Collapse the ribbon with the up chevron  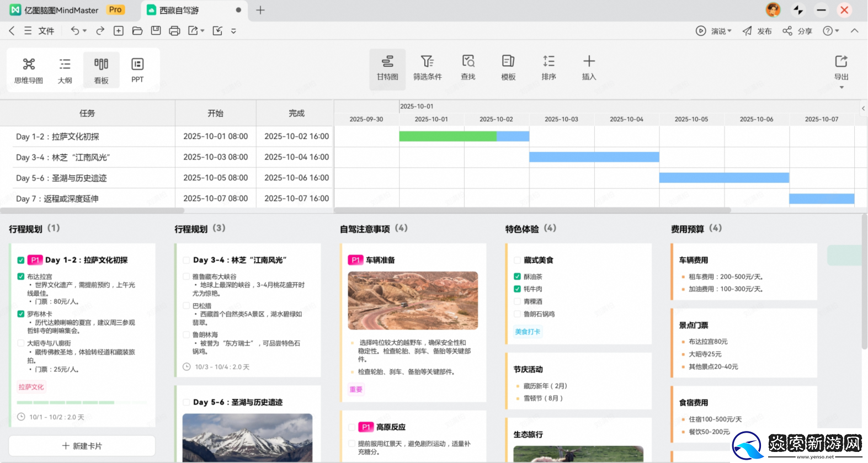855,31
